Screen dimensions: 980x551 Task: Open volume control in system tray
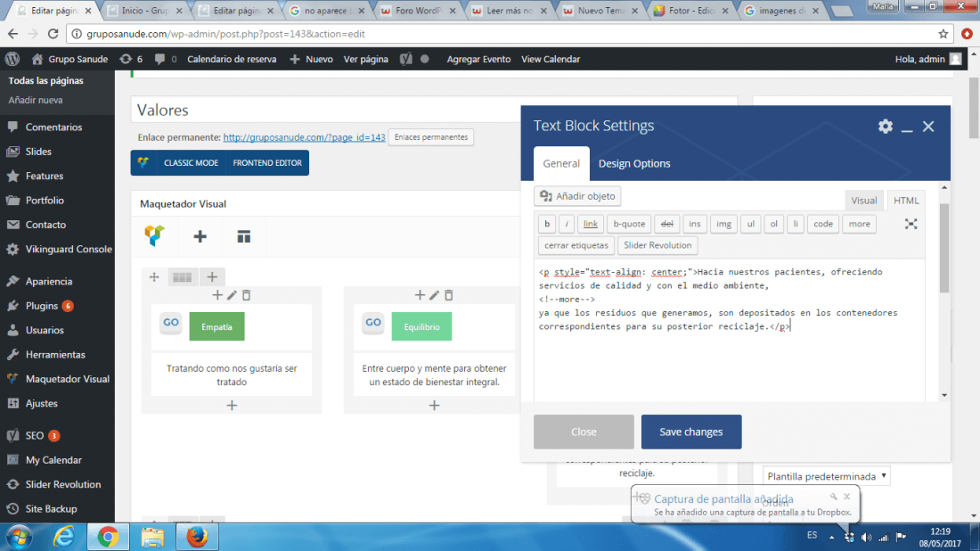(866, 538)
